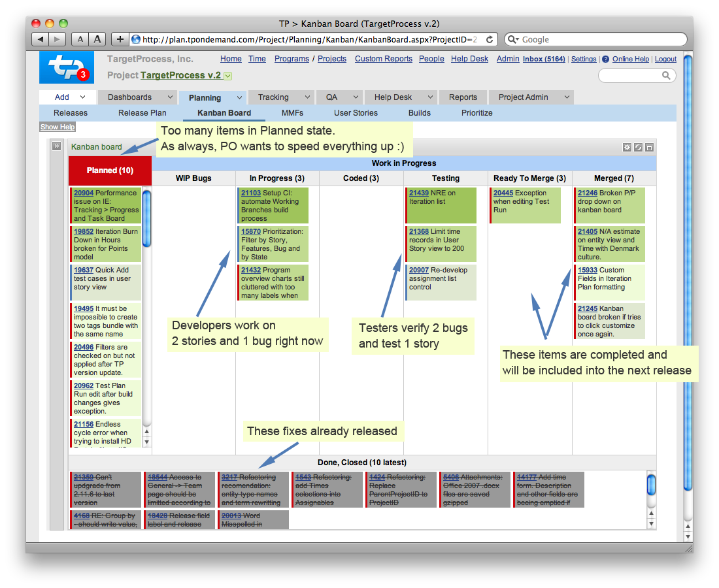Select the Kanban Board sub-tab
The image size is (719, 588).
(x=224, y=113)
